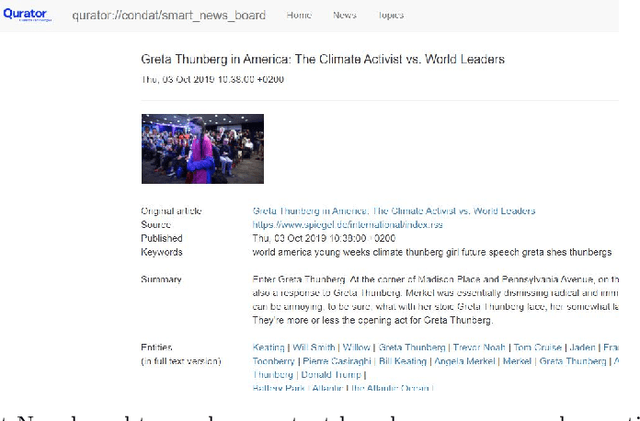This screenshot has height=421, width=640.
Task: Select the Willow entity link
Action: coord(355,347)
